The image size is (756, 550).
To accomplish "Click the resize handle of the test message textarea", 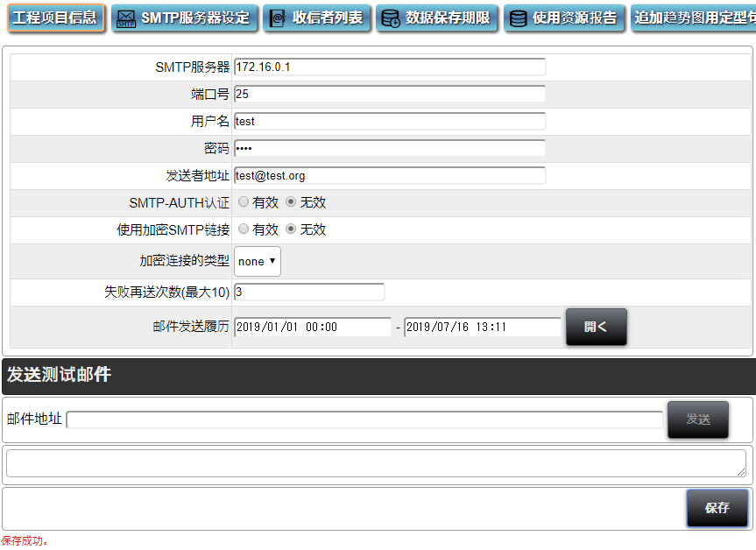I will (741, 473).
